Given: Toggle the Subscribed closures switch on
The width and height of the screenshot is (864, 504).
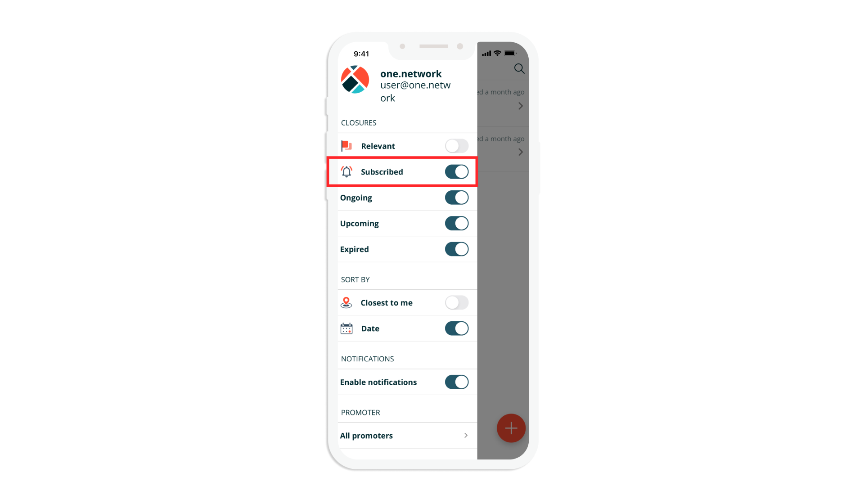Looking at the screenshot, I should coord(456,171).
